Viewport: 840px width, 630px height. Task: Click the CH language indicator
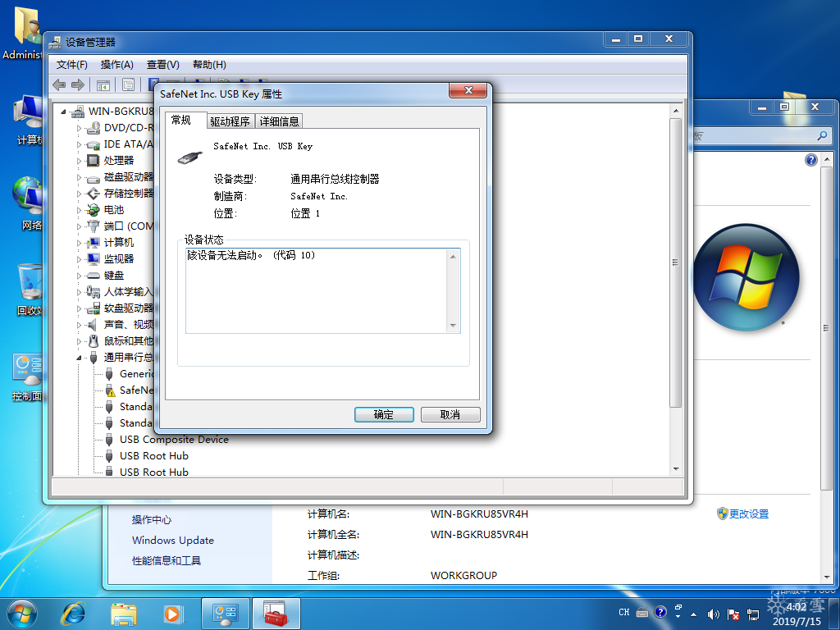click(624, 612)
